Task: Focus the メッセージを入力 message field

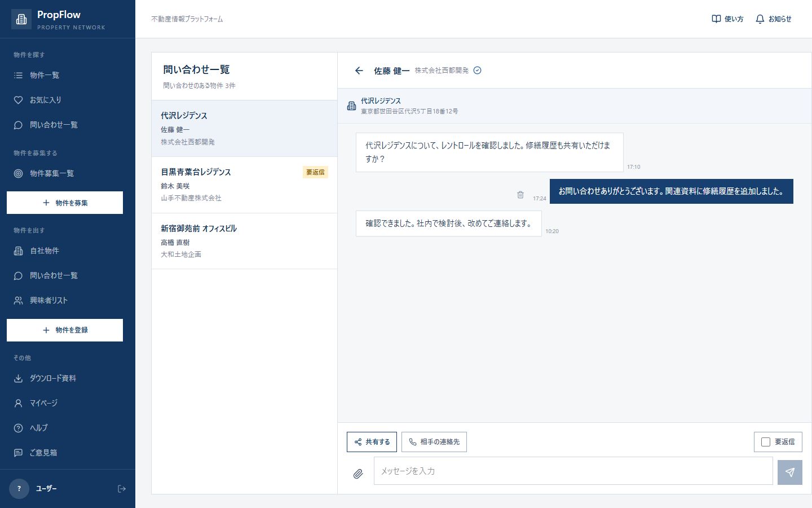Action: pos(573,471)
